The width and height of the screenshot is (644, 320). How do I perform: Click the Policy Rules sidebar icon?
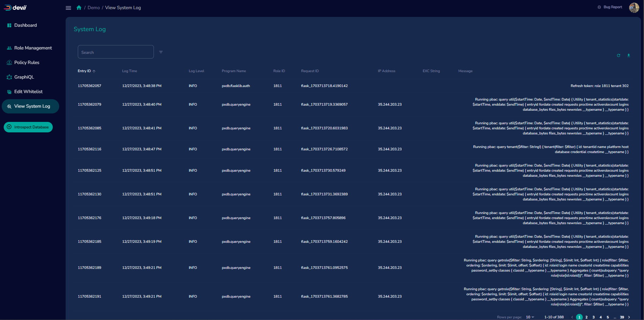coord(8,62)
